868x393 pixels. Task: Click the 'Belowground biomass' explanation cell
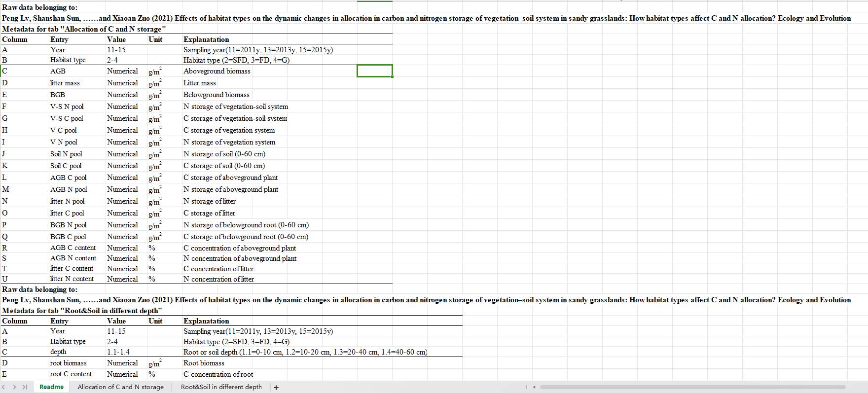(216, 95)
